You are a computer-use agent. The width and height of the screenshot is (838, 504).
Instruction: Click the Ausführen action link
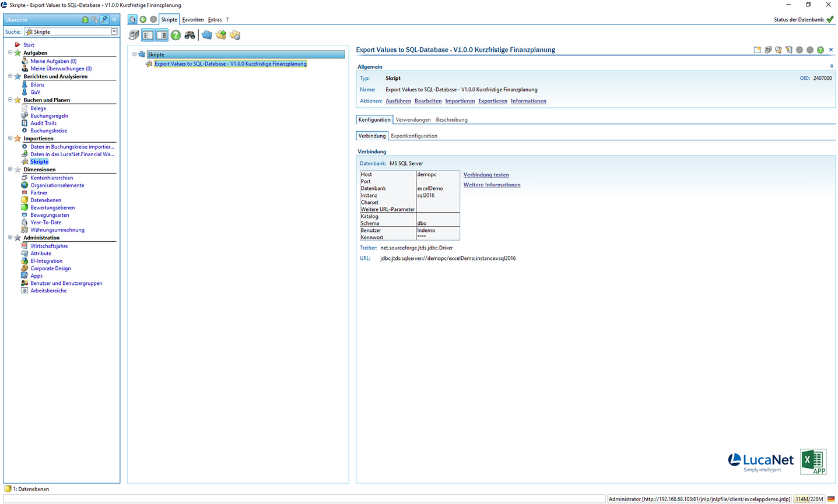click(398, 101)
